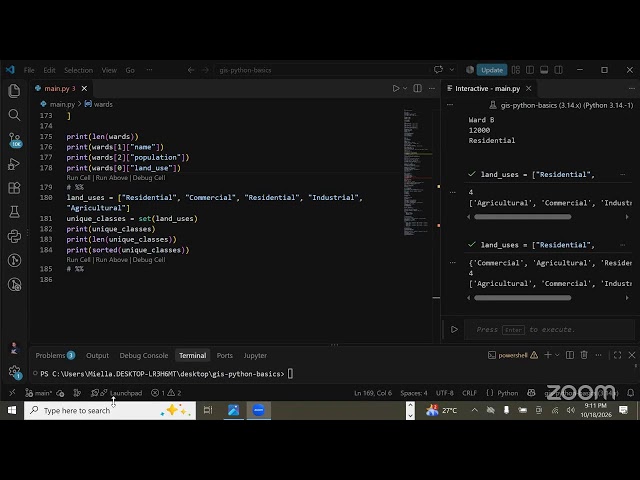
Task: Switch to the Jupyter panel tab
Action: click(255, 356)
